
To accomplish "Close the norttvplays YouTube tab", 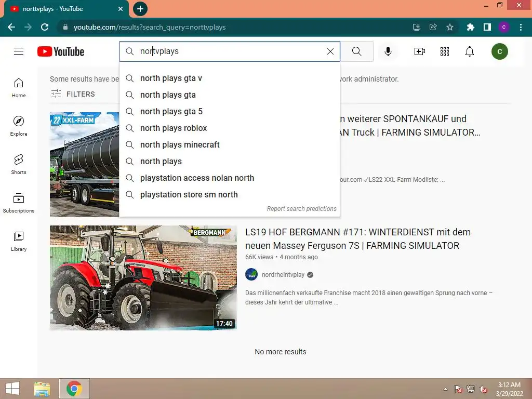I will point(120,9).
